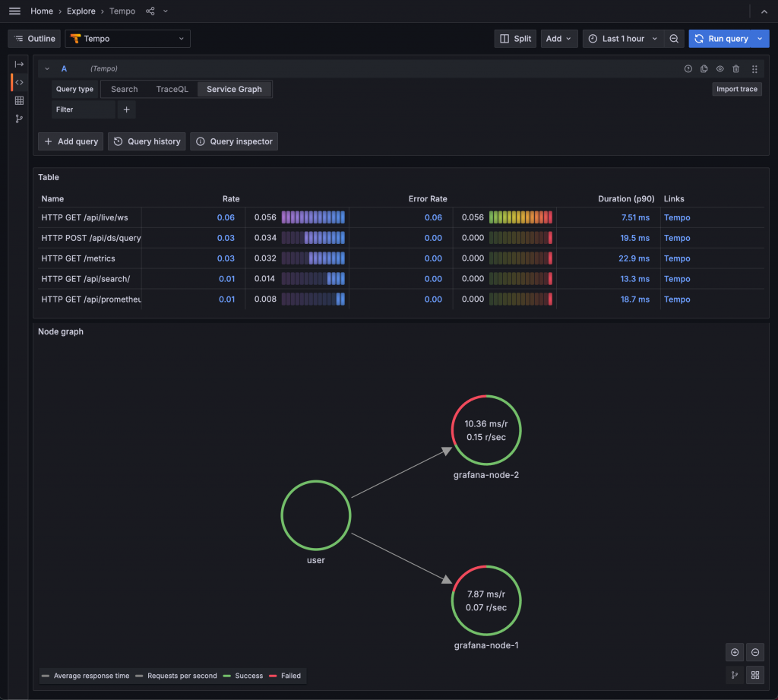Open the Run query interval dropdown arrow
This screenshot has height=700, width=778.
760,39
